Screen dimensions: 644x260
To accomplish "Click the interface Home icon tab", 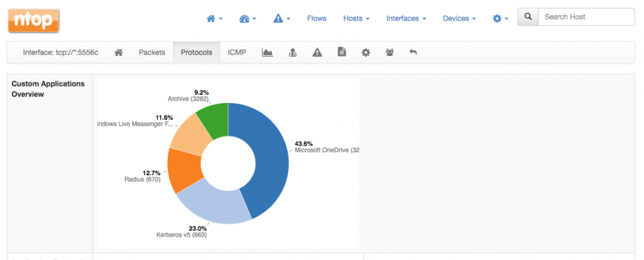I will (119, 53).
